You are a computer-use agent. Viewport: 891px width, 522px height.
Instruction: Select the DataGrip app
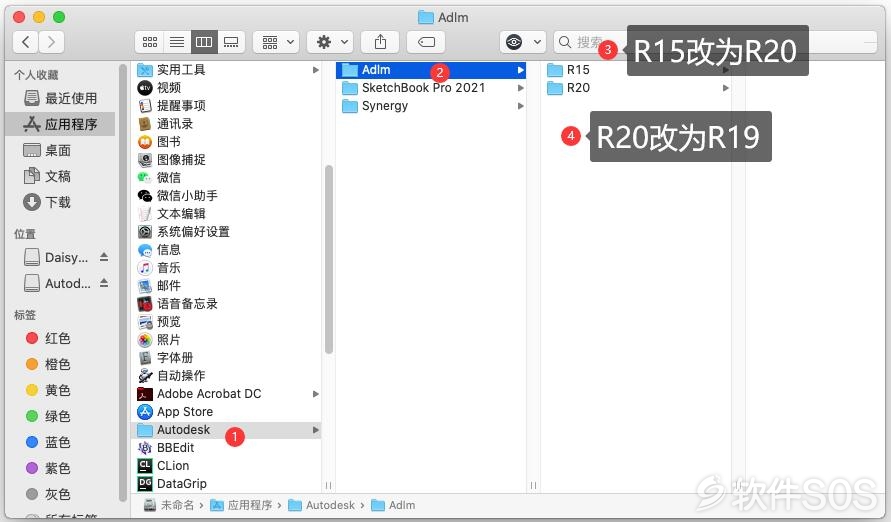coord(227,483)
